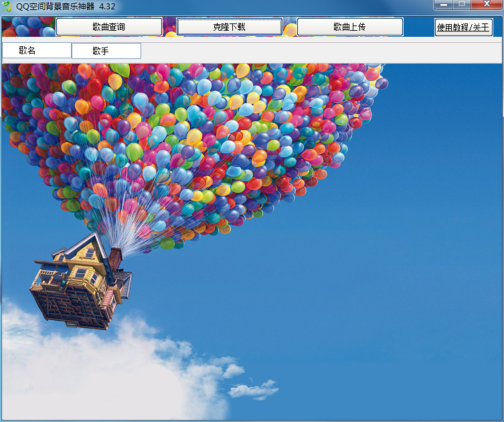Click the empty header area right of 歌手
This screenshot has width=504, height=422.
pyautogui.click(x=321, y=51)
